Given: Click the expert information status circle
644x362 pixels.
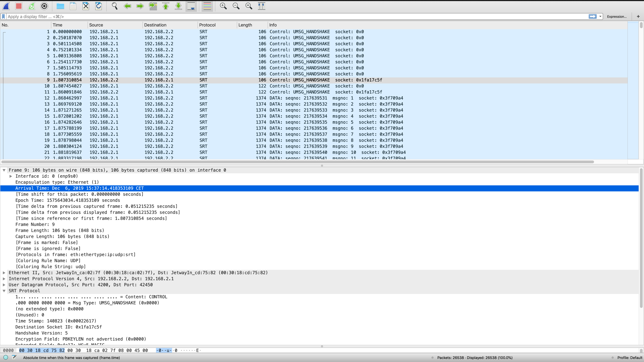Looking at the screenshot, I should [x=6, y=357].
